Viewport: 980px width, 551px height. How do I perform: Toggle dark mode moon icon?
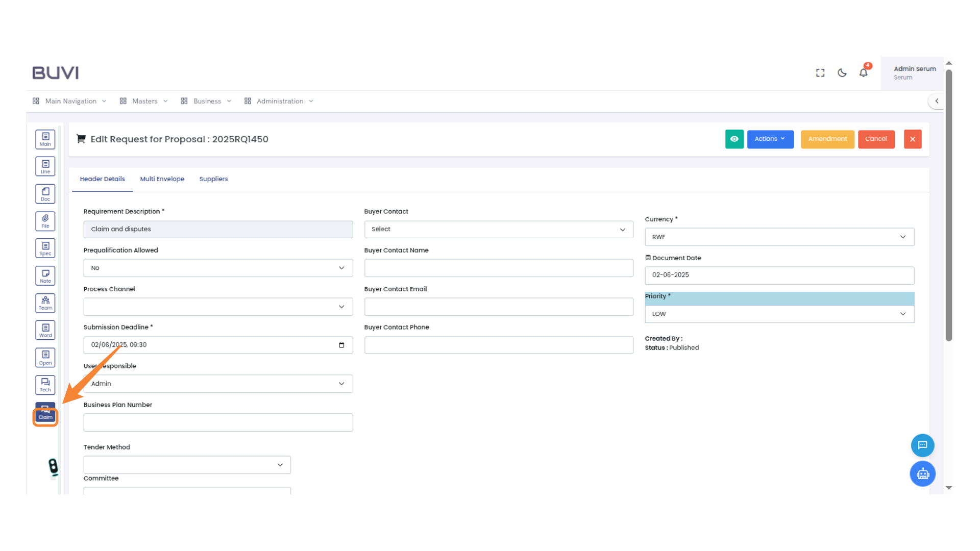tap(842, 73)
